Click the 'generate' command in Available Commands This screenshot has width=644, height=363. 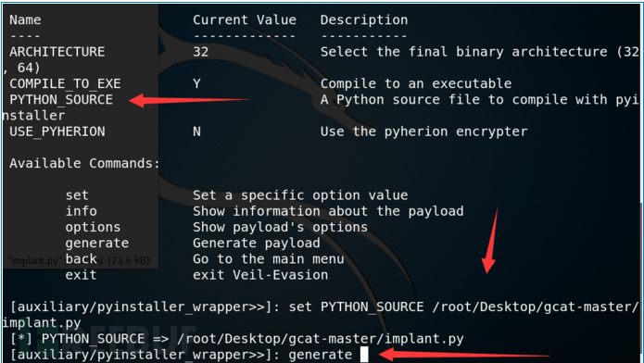tap(97, 244)
